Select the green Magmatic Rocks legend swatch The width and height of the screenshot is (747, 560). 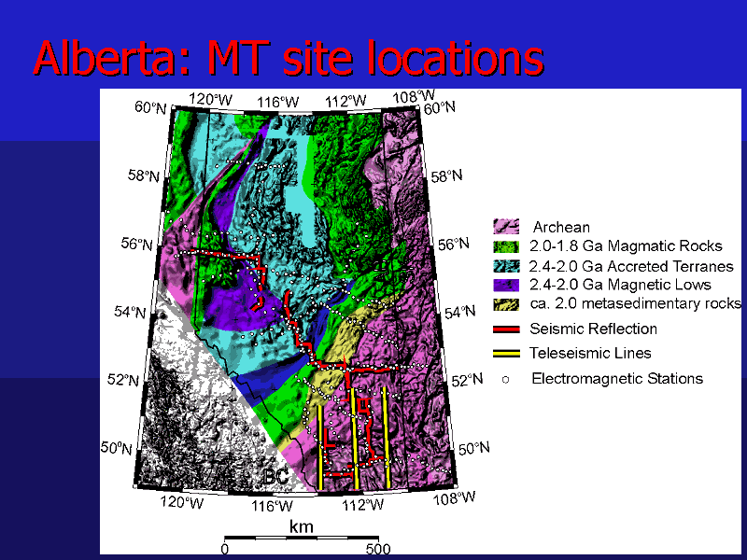pyautogui.click(x=506, y=246)
